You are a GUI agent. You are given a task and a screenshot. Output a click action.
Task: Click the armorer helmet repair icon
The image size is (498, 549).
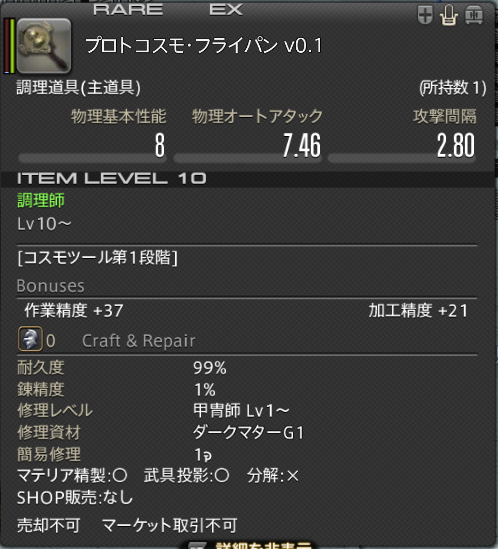point(30,339)
